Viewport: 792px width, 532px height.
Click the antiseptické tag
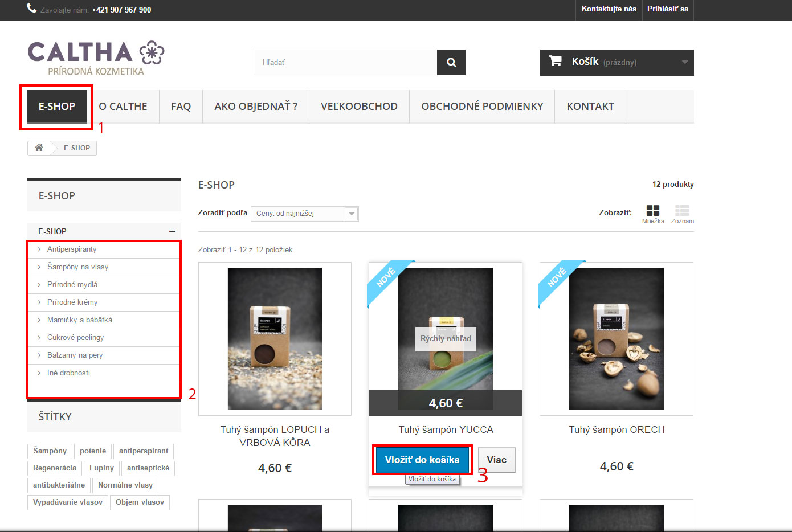[148, 468]
